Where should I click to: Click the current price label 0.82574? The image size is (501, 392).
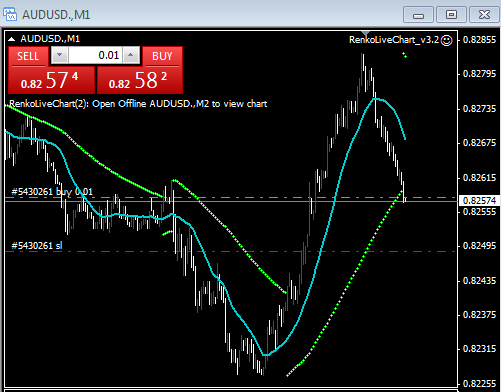coord(479,200)
